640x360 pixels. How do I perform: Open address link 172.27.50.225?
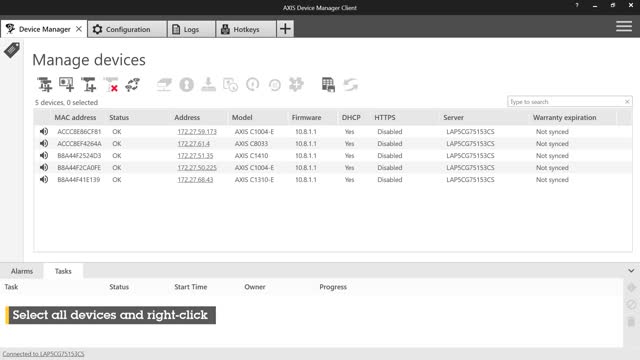(x=197, y=168)
